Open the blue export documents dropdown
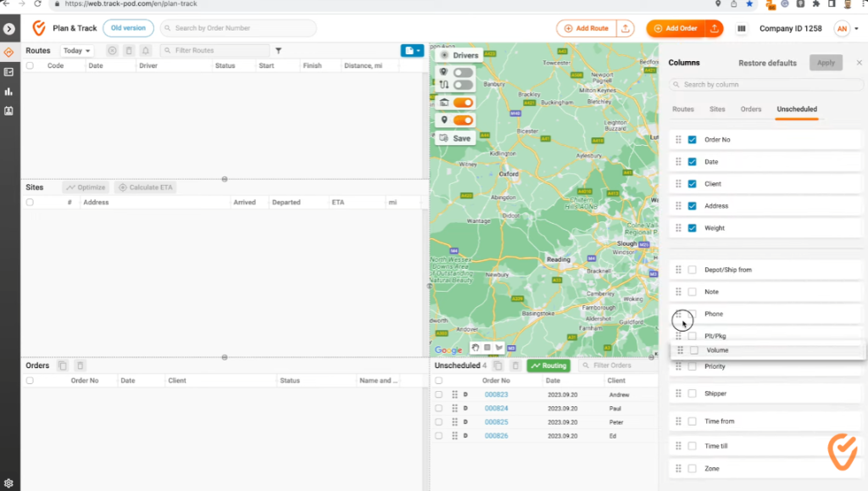The height and width of the screenshot is (491, 868). coord(412,50)
